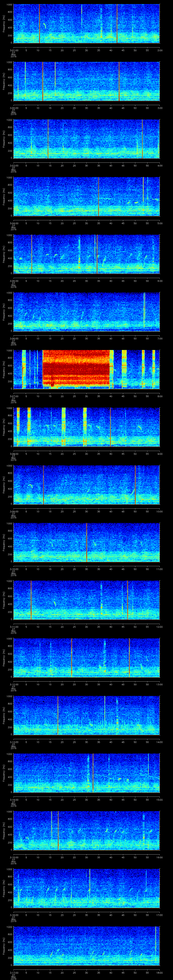Click red marker near 47 s in 3:12:00 panel
This screenshot has width=173, height=980.
(129, 658)
